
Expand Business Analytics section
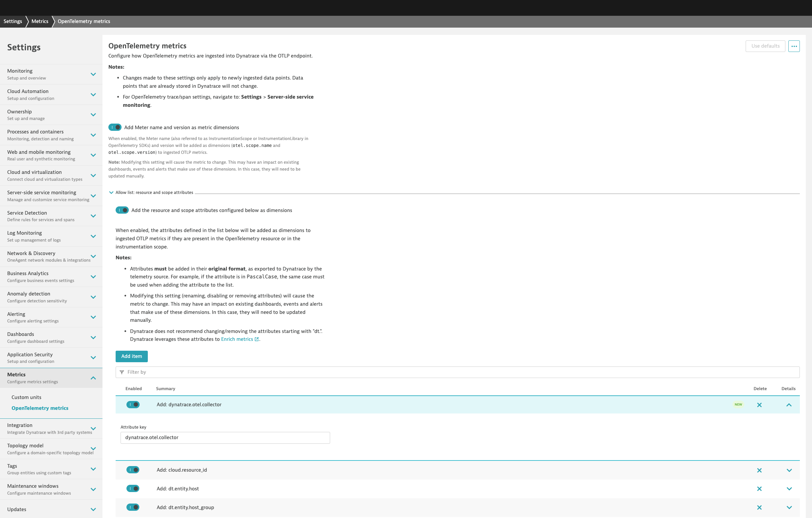click(x=93, y=277)
